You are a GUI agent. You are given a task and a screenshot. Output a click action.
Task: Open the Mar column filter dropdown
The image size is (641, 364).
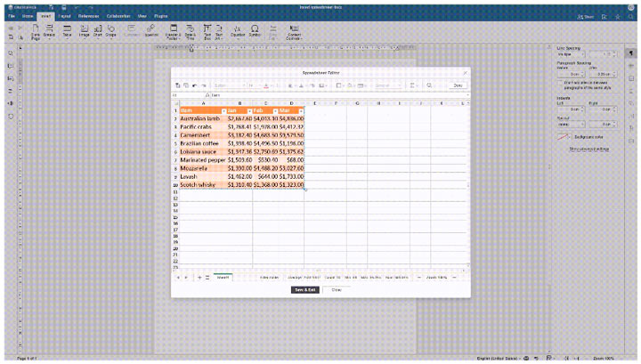click(301, 111)
